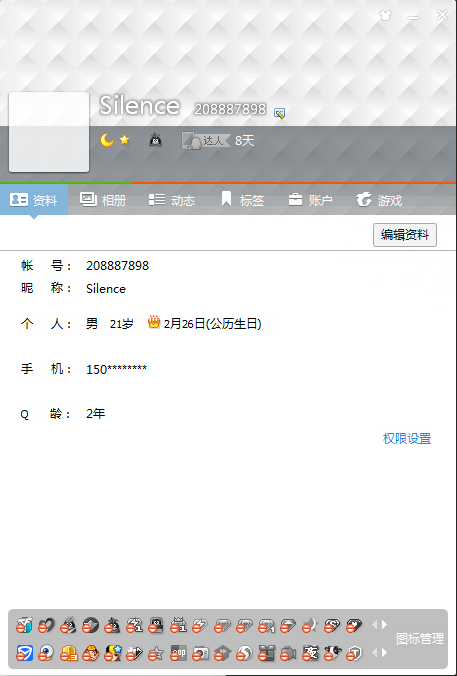The height and width of the screenshot is (676, 457).
Task: Click the blank profile avatar picture
Action: 49,132
